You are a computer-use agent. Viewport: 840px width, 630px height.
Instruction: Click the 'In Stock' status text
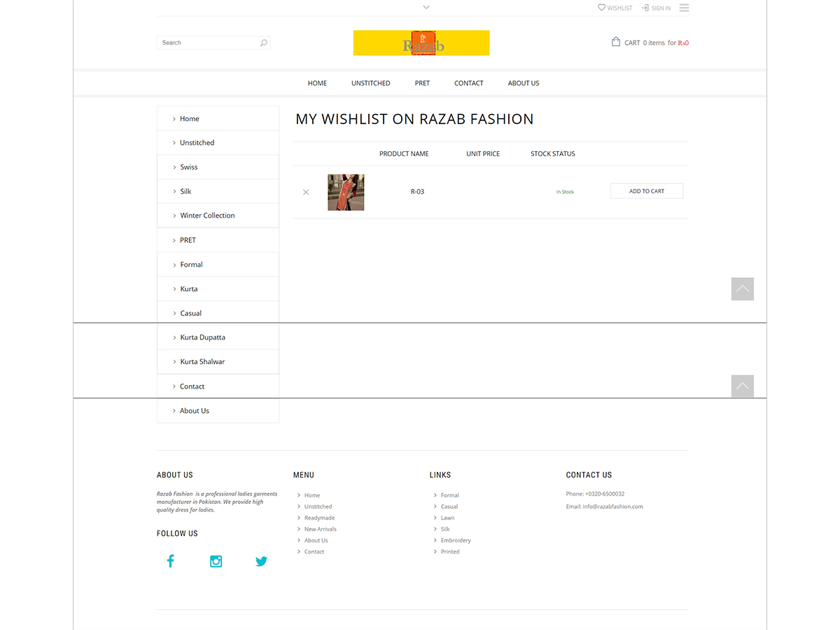tap(565, 192)
